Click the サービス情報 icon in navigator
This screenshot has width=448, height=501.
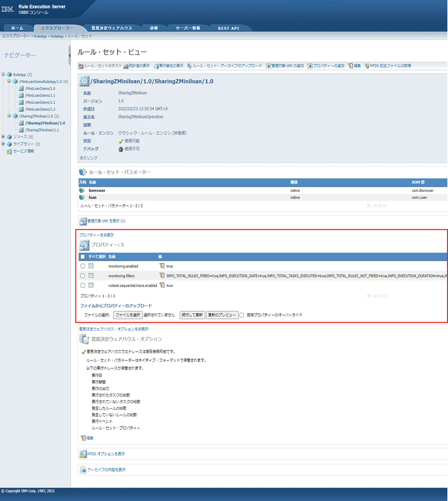[9, 151]
